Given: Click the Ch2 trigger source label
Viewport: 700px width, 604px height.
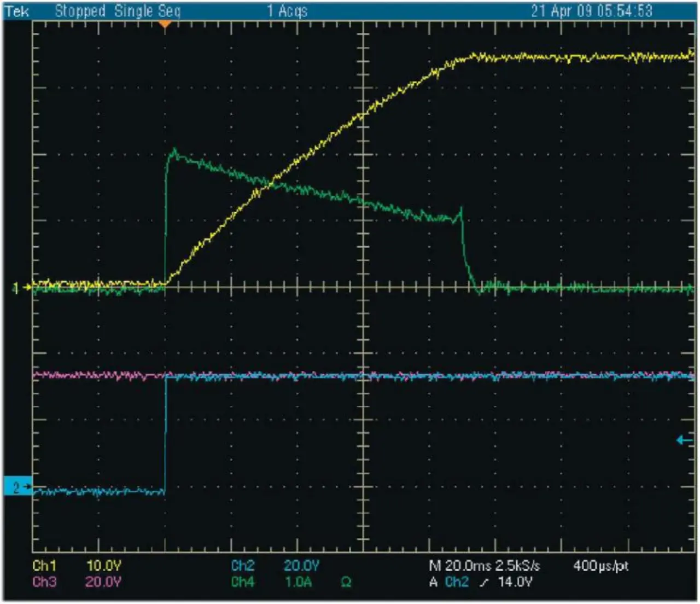Looking at the screenshot, I should pyautogui.click(x=457, y=582).
